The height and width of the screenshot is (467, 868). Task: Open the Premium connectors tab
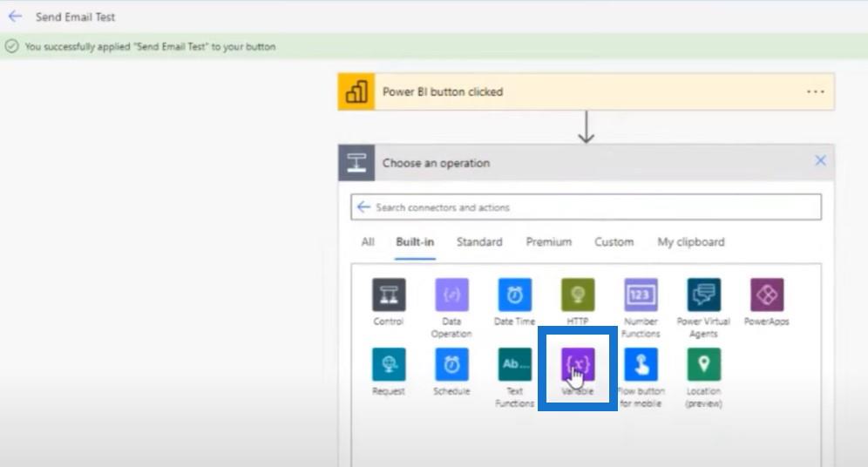[548, 242]
